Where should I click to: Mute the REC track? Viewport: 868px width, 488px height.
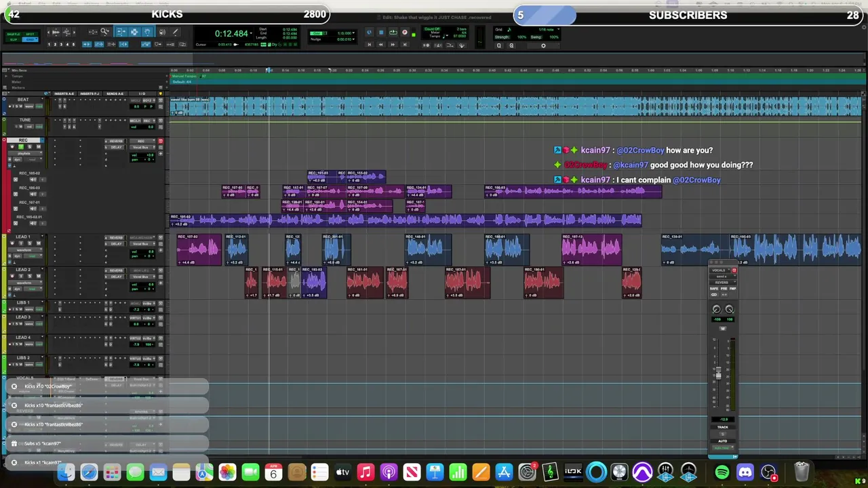click(x=39, y=146)
